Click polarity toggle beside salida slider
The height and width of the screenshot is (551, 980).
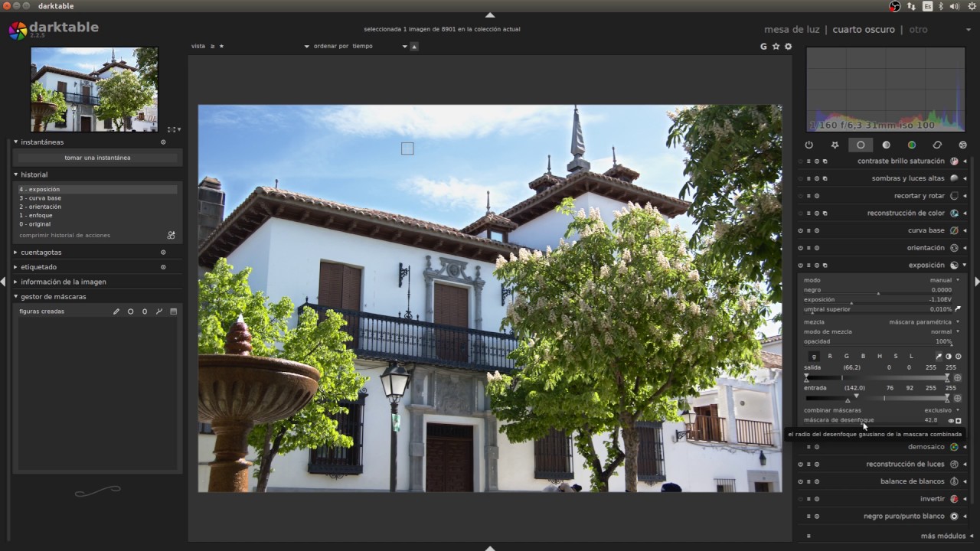click(957, 377)
